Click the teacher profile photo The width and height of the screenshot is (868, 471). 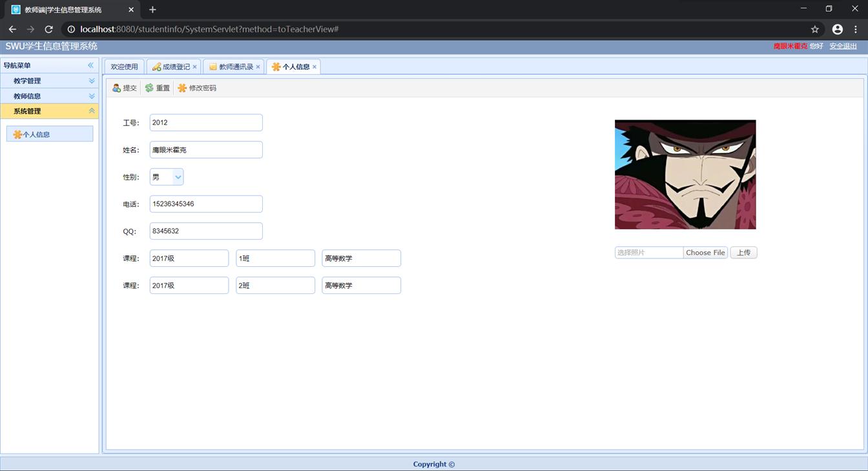pyautogui.click(x=685, y=174)
